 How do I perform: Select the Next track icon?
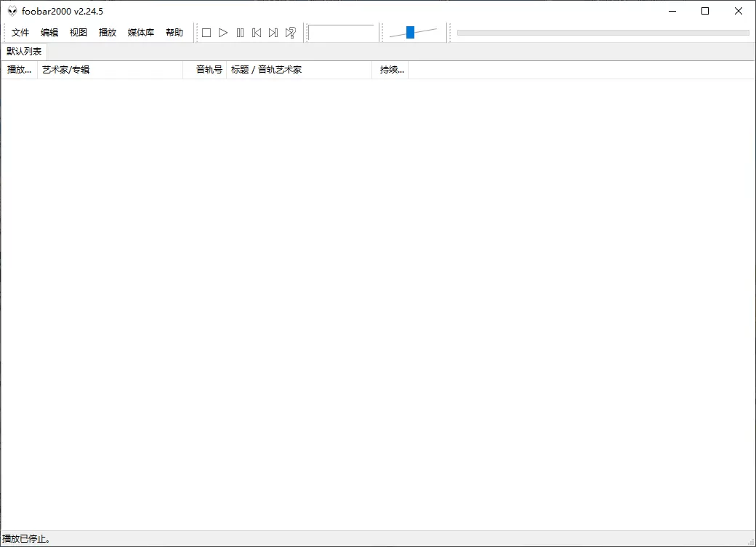(273, 32)
